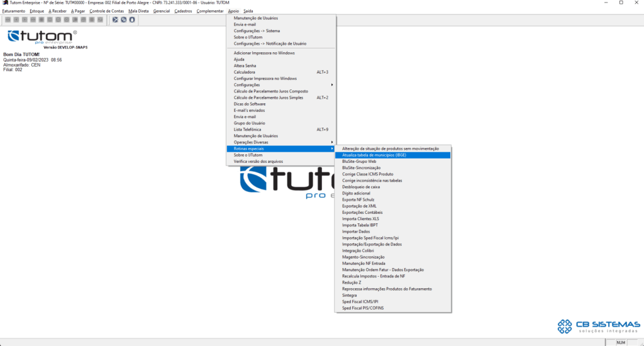The height and width of the screenshot is (346, 644).
Task: Open the Mala Direta menu
Action: pos(138,11)
